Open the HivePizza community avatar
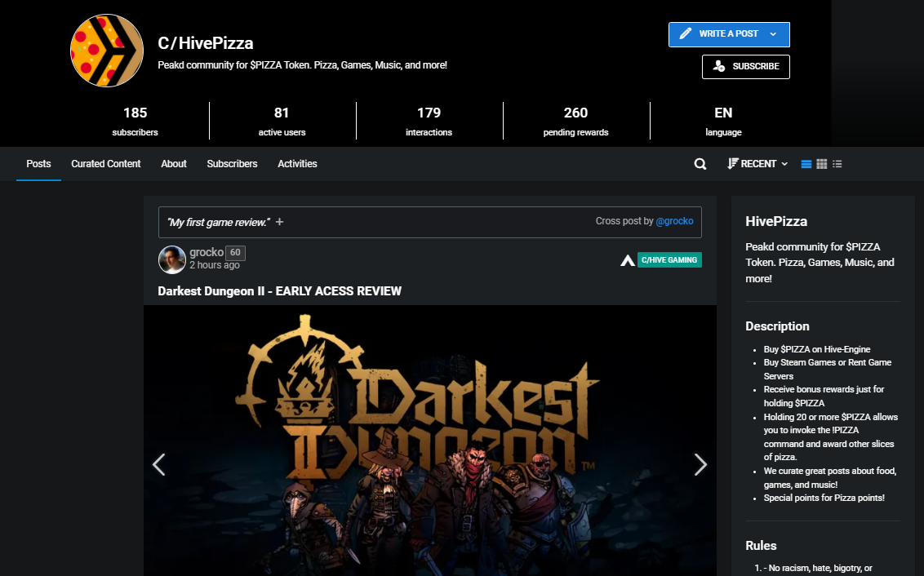Image resolution: width=924 pixels, height=576 pixels. click(107, 51)
